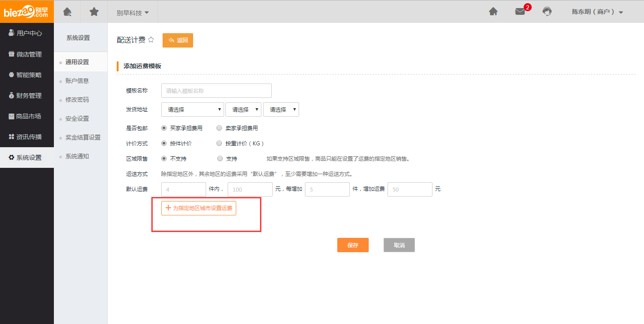Screen dimensions: 644x324
Task: Click 为指定地区城市设置运费 button
Action: pyautogui.click(x=198, y=208)
